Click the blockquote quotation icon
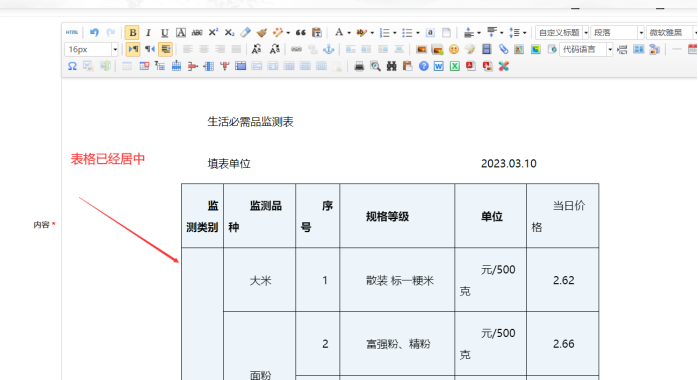The width and height of the screenshot is (698, 380). [300, 32]
